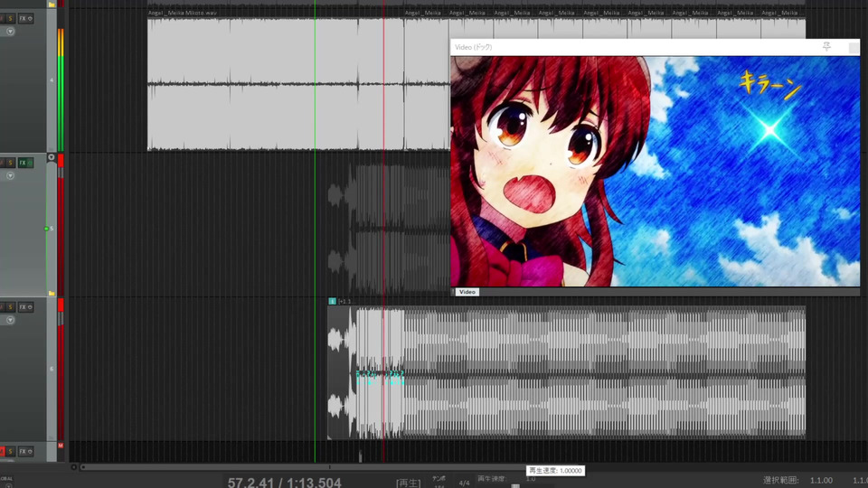The image size is (868, 488).
Task: Unmute the bottom track via red M button
Action: pyautogui.click(x=2, y=452)
